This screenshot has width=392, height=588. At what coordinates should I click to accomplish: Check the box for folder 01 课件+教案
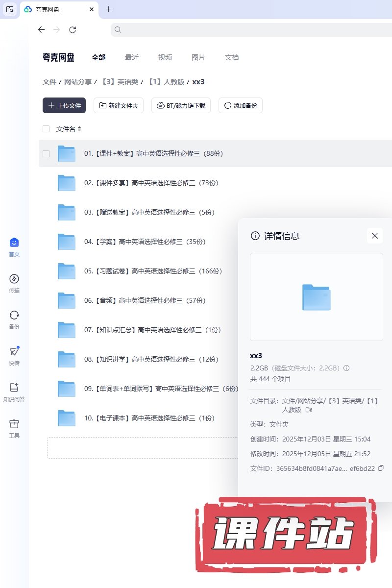click(46, 153)
